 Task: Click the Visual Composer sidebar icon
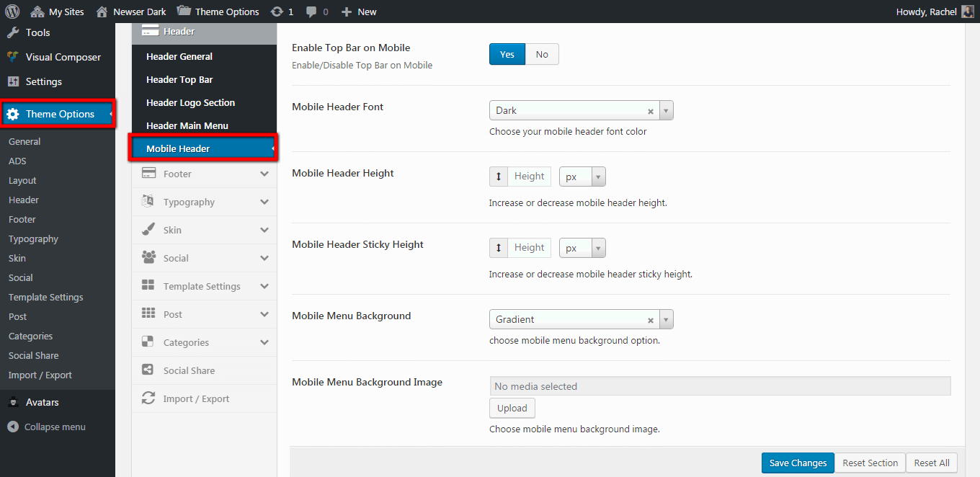pyautogui.click(x=12, y=57)
